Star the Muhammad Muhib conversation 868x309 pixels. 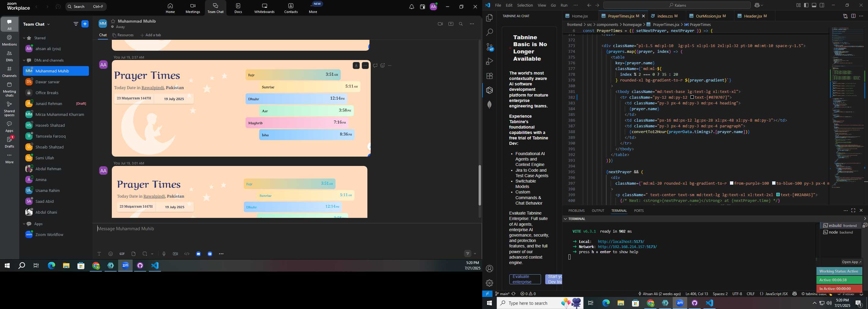(x=113, y=21)
